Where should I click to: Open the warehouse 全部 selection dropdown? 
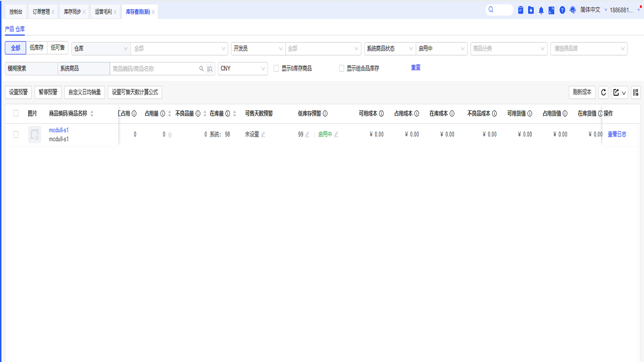[179, 49]
